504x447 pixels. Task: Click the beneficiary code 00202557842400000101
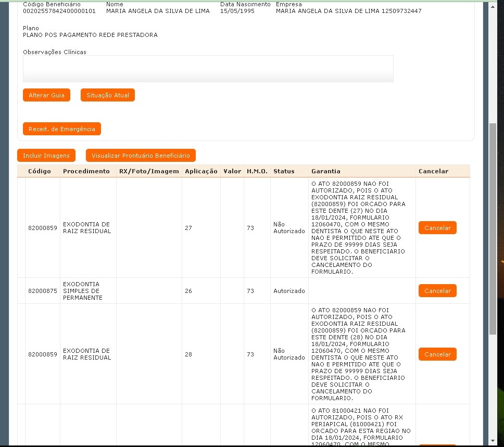click(x=59, y=11)
